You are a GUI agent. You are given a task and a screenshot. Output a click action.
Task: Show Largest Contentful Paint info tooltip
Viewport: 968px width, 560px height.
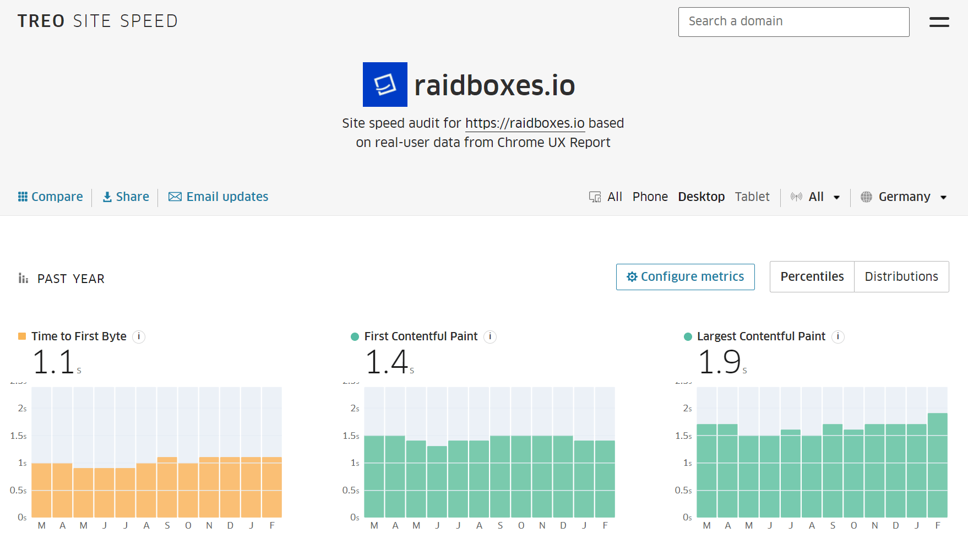point(838,336)
